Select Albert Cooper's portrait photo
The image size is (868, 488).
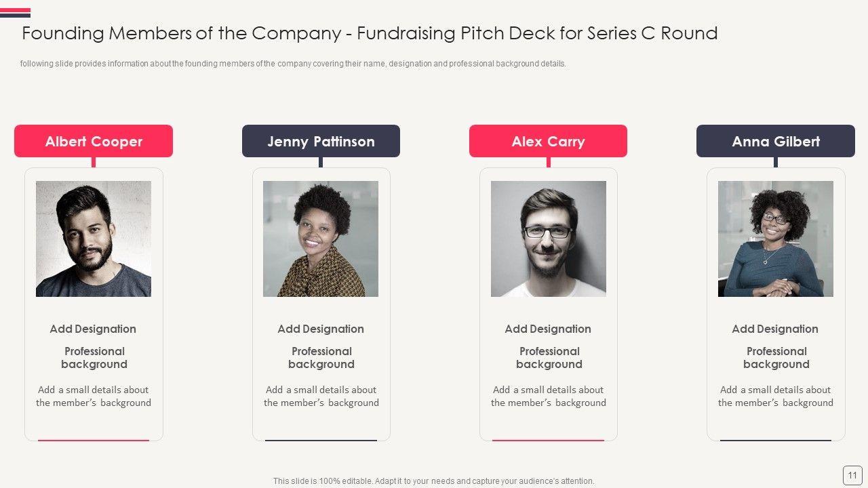(94, 239)
